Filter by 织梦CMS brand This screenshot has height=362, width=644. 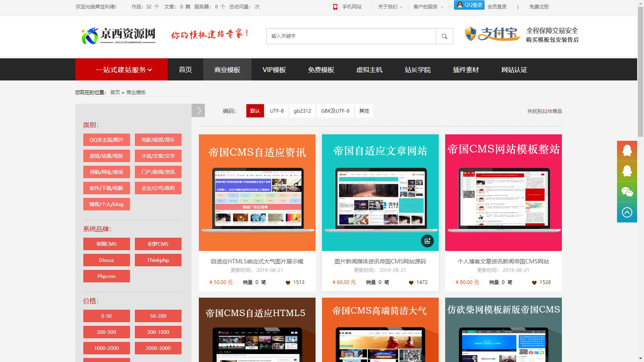coord(158,244)
